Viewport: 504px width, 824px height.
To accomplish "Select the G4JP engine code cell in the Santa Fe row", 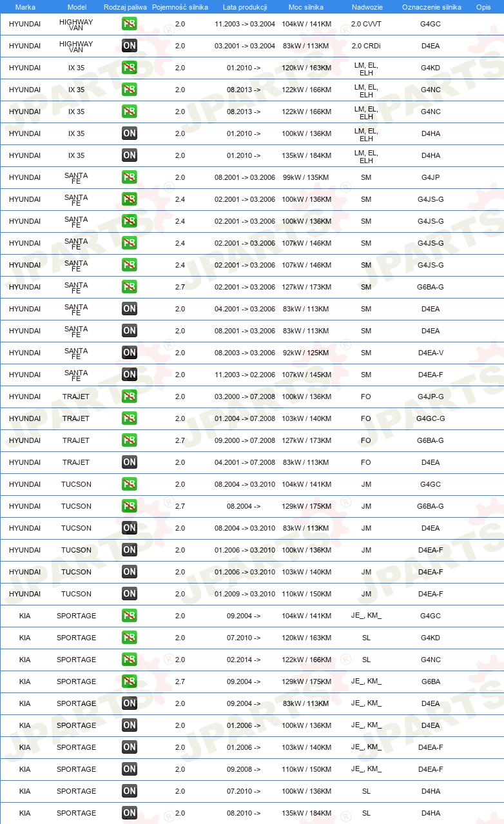I will coord(431,177).
